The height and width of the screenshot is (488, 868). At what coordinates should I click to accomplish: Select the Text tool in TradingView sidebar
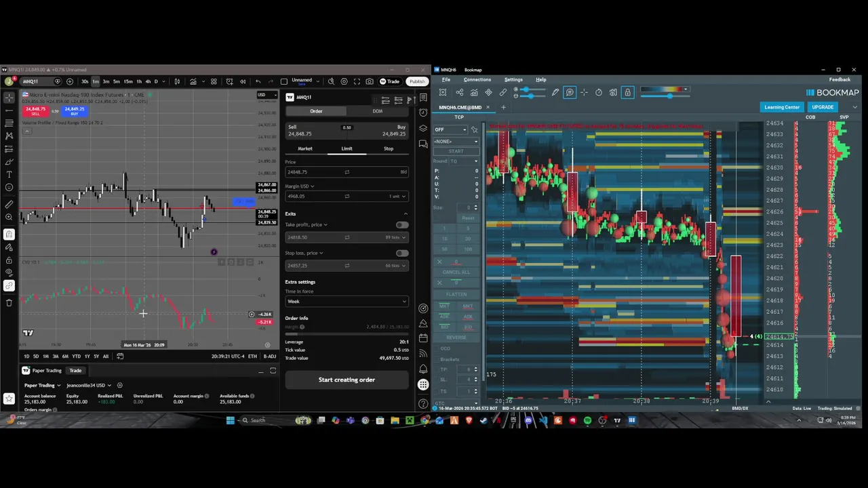coord(9,174)
